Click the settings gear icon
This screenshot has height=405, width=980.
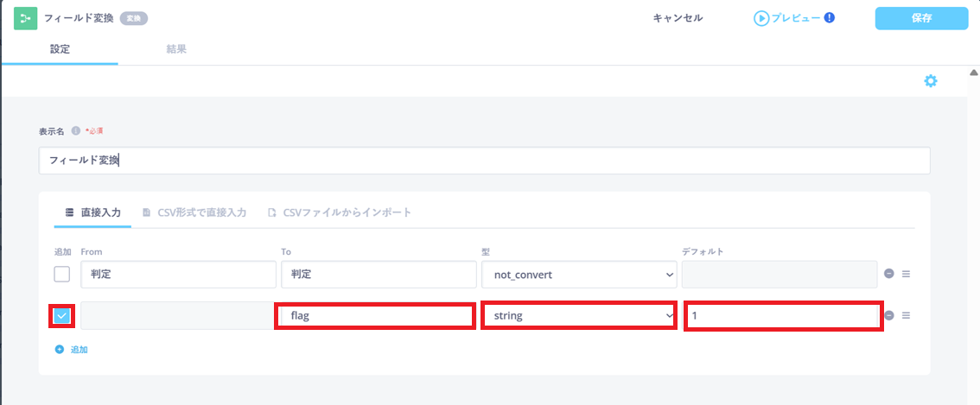point(930,81)
